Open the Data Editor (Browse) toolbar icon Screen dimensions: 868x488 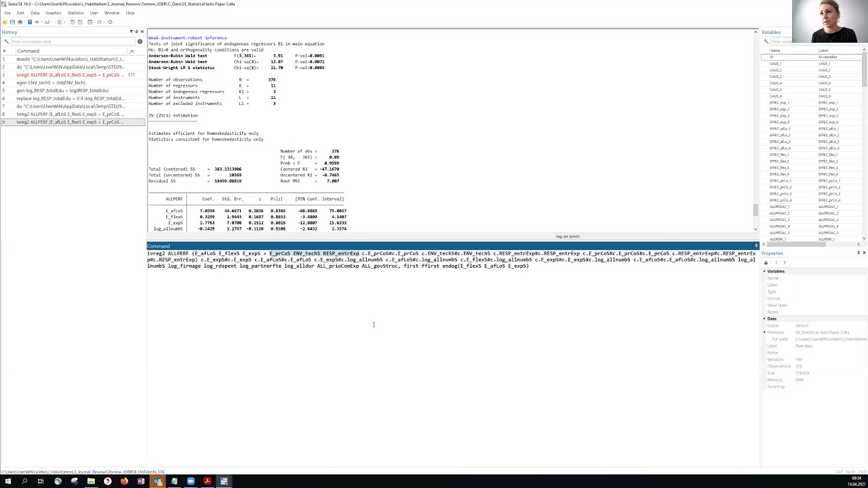(80, 22)
